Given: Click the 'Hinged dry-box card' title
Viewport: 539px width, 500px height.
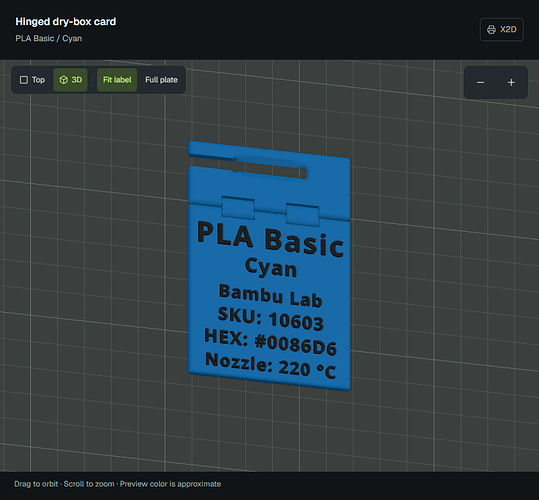Looking at the screenshot, I should (x=66, y=22).
